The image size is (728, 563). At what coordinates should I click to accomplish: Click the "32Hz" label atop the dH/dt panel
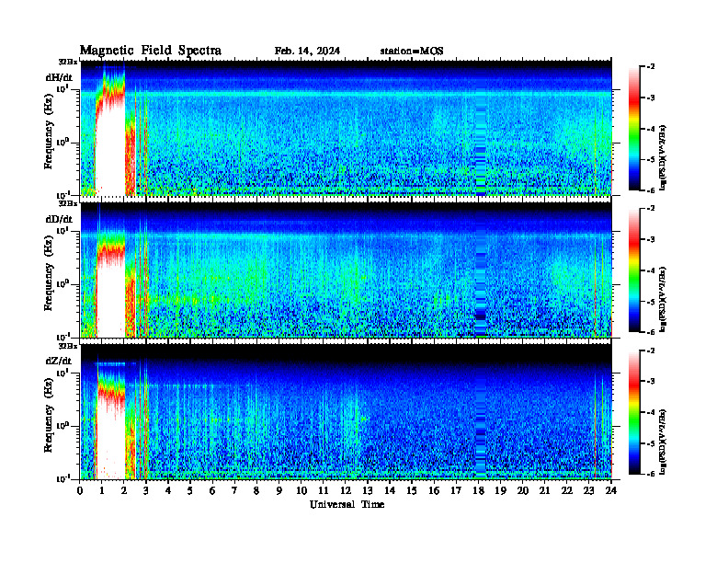pos(68,62)
